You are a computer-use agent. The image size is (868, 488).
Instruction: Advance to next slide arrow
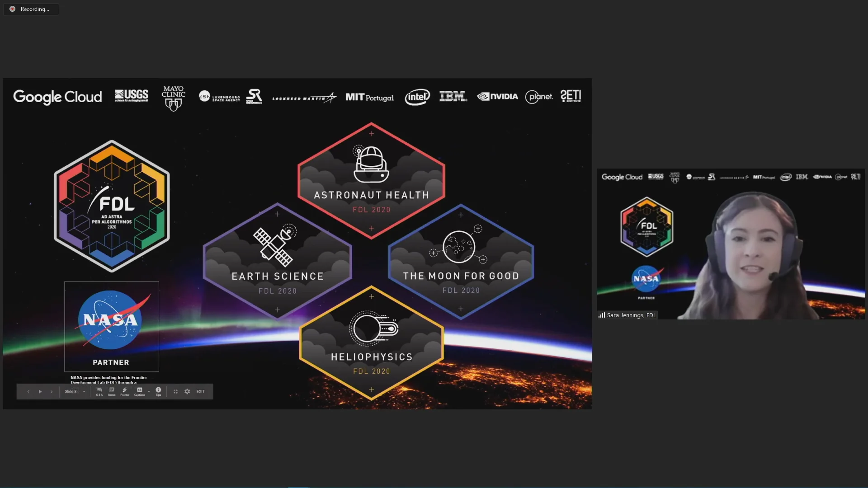[x=52, y=392]
